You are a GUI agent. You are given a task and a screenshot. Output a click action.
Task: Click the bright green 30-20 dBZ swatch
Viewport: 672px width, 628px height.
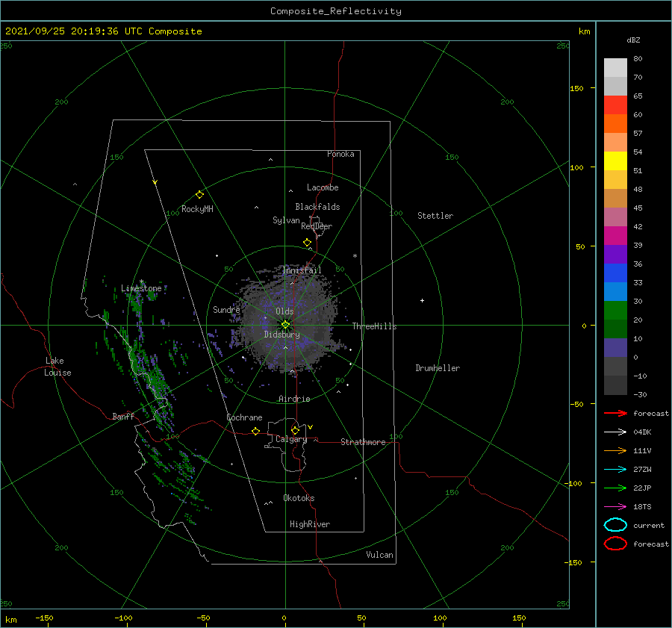click(x=615, y=311)
